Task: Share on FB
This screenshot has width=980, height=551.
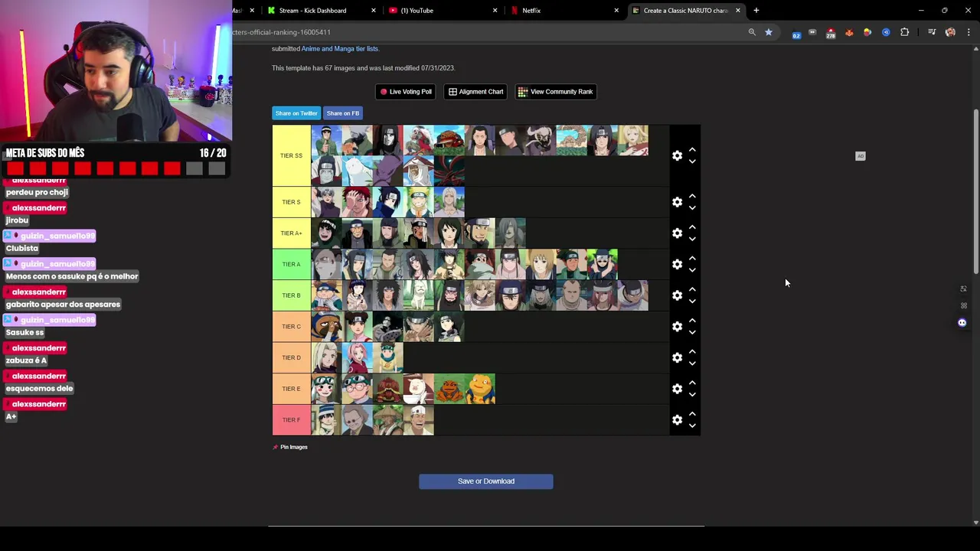Action: click(x=343, y=113)
